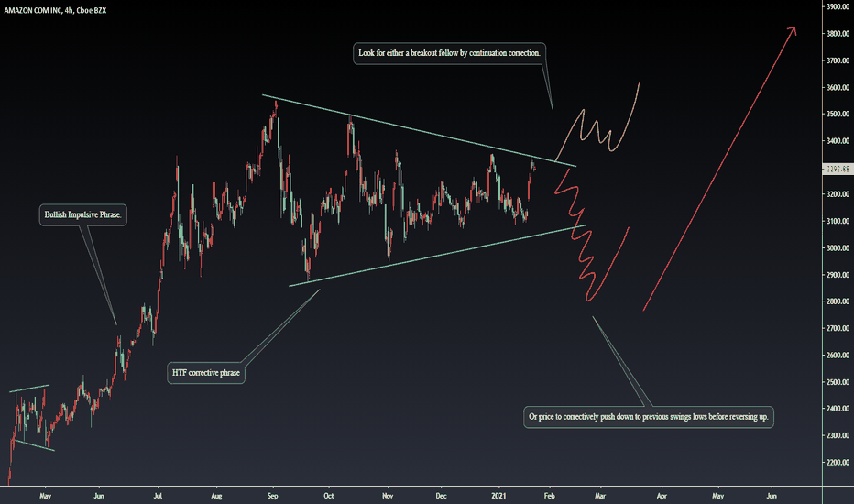Click the 2600.00 price axis label
The height and width of the screenshot is (504, 854).
[x=838, y=355]
